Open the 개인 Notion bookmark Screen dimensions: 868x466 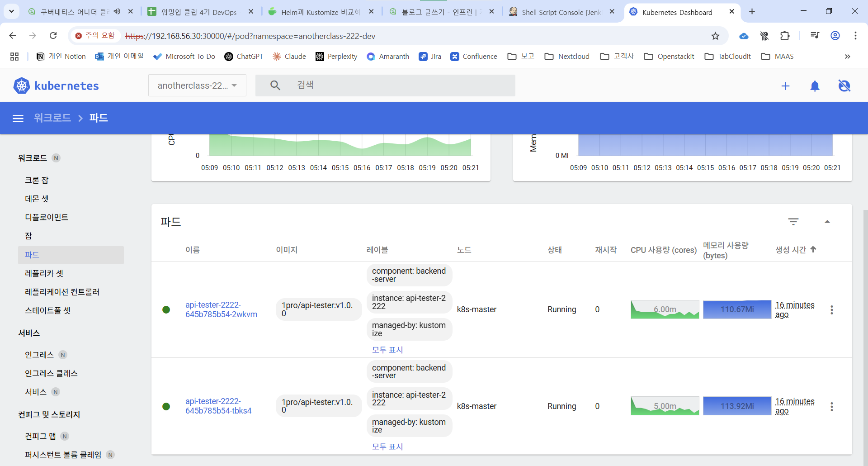click(61, 57)
